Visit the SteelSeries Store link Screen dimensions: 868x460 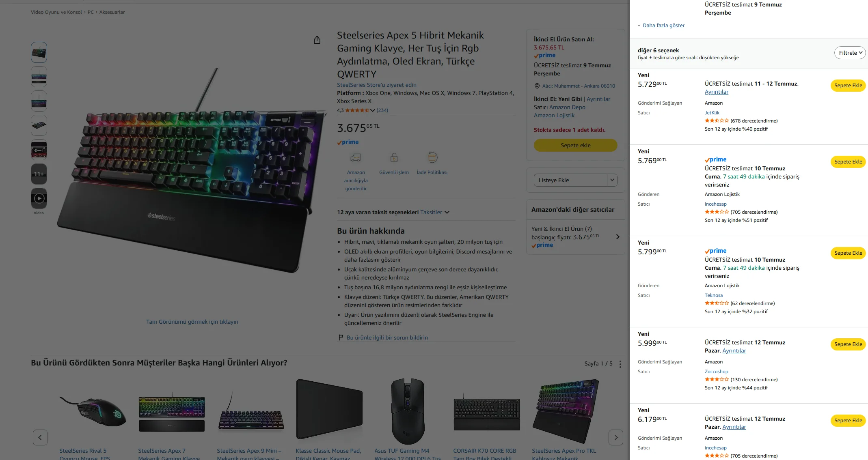377,85
